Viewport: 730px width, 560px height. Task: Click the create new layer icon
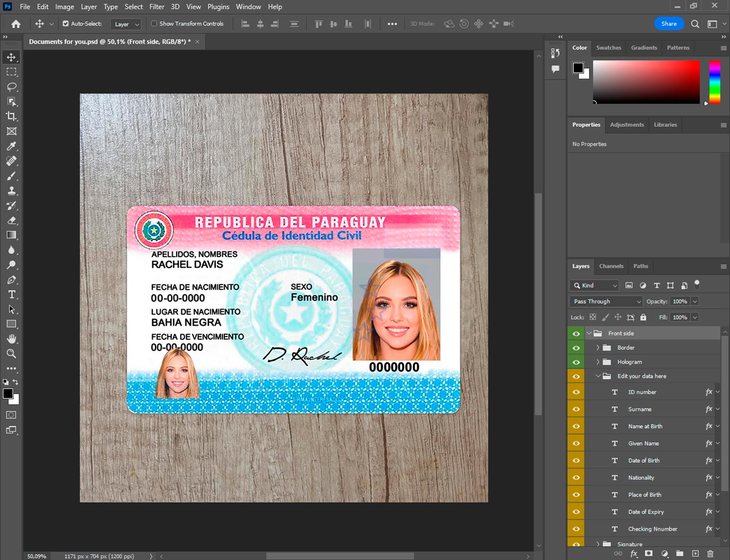click(695, 554)
